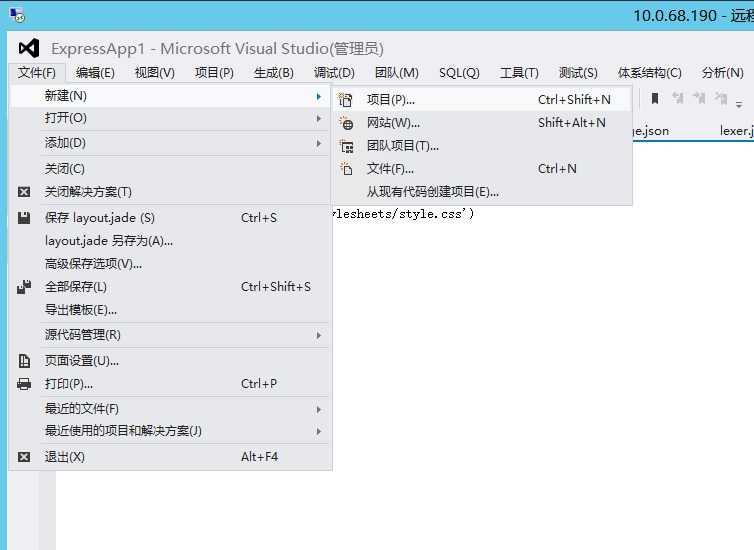This screenshot has width=754, height=550.
Task: Open the 调试(D) menu
Action: tap(334, 73)
